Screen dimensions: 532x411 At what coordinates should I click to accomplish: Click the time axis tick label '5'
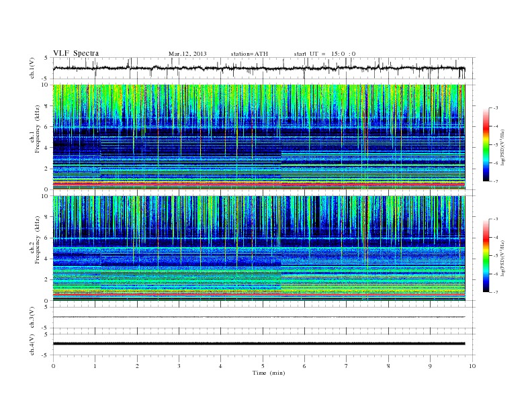coord(263,366)
